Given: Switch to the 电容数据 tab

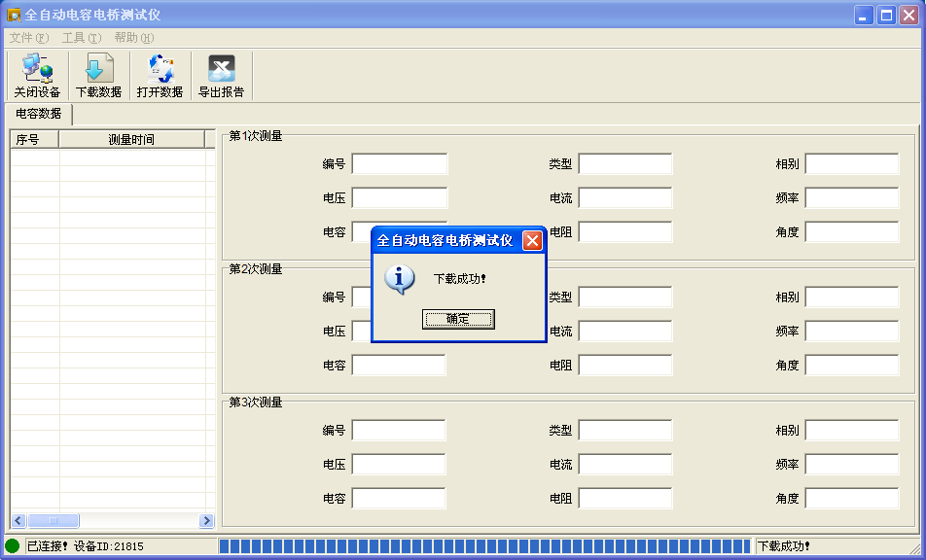Looking at the screenshot, I should (38, 114).
